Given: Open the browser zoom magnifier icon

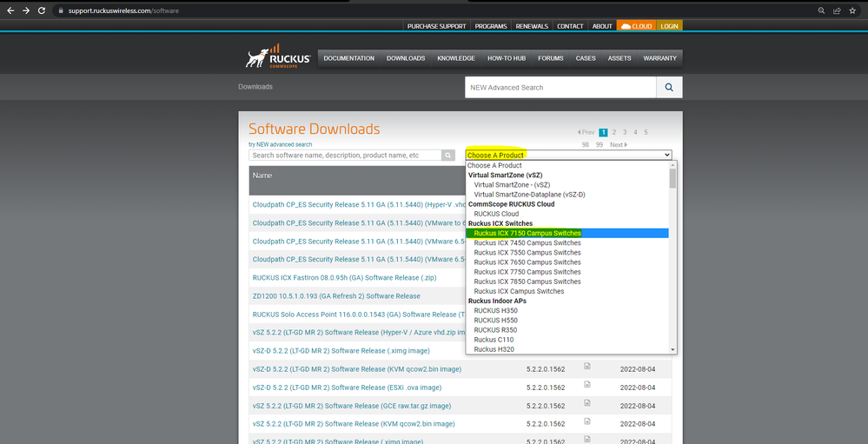Looking at the screenshot, I should pyautogui.click(x=822, y=10).
